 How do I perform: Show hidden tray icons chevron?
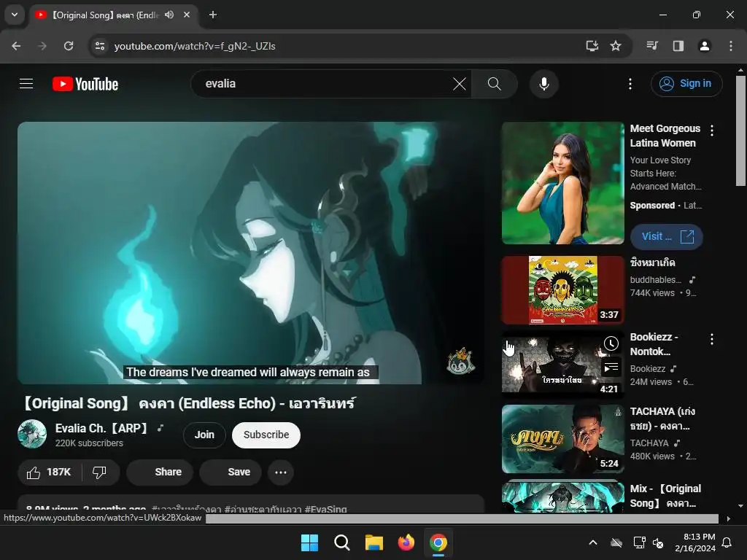coord(592,542)
